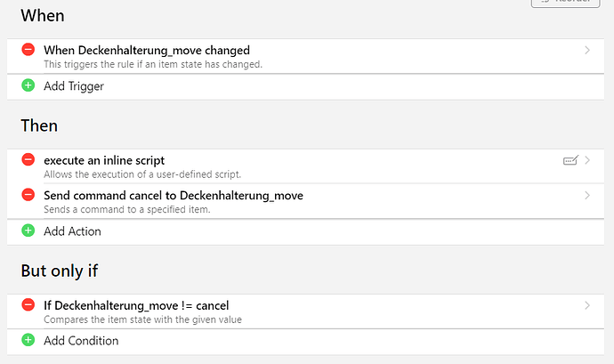Select the 'When Deckenhalterung_move changed' trigger row

click(x=147, y=51)
